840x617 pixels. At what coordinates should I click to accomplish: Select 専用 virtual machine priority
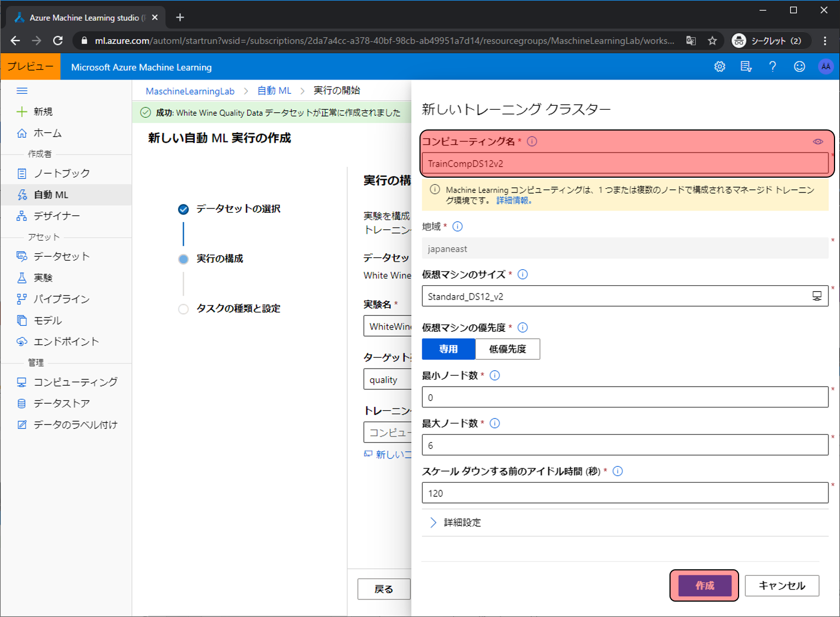pos(449,349)
